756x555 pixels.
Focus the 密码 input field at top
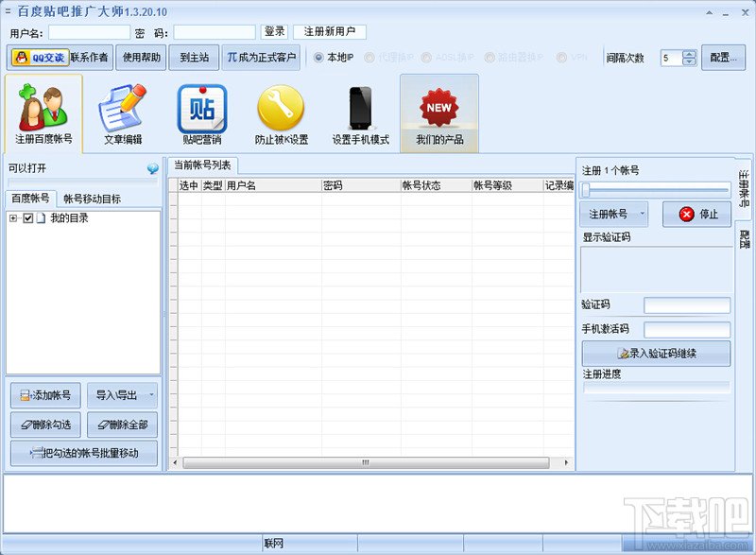pos(215,32)
